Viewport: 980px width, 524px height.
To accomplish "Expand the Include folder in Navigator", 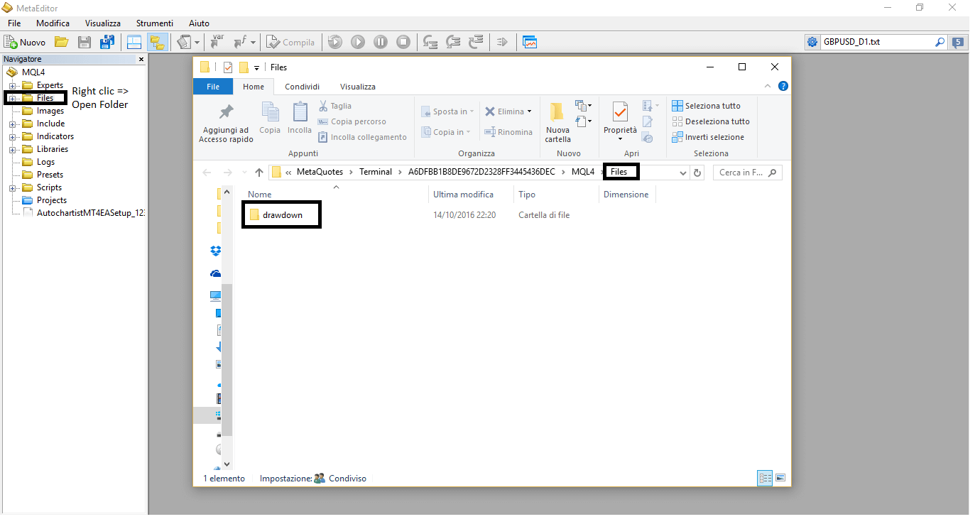I will click(x=12, y=124).
